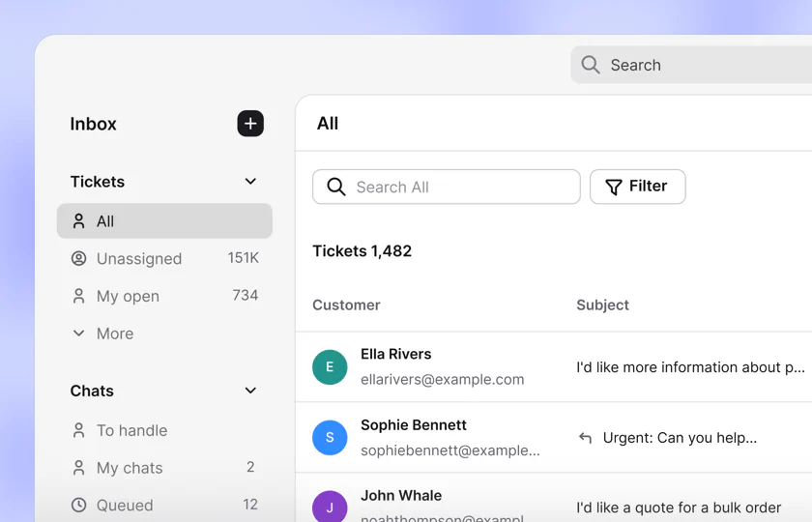Open the 'Urgent: Can you help...' subject

[x=680, y=438]
